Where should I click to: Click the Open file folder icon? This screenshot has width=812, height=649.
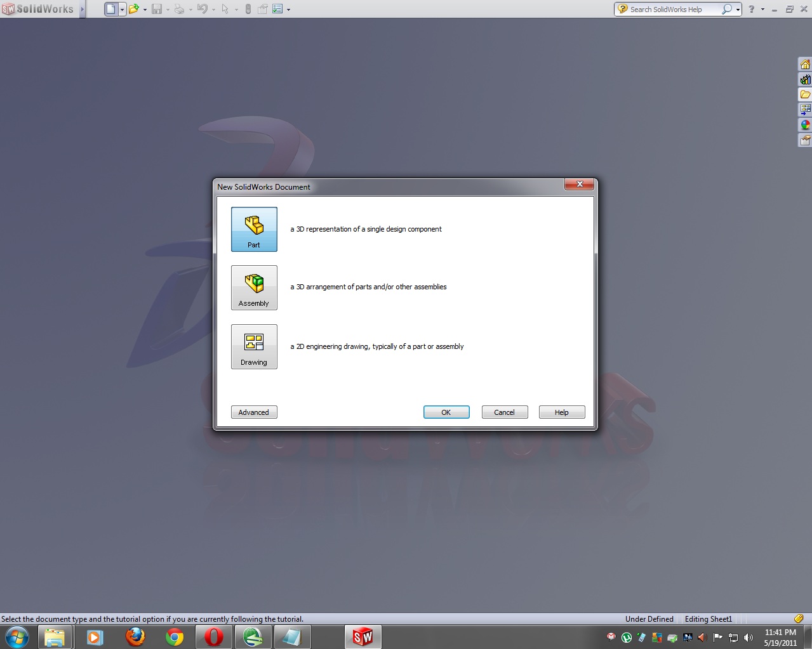tap(133, 9)
